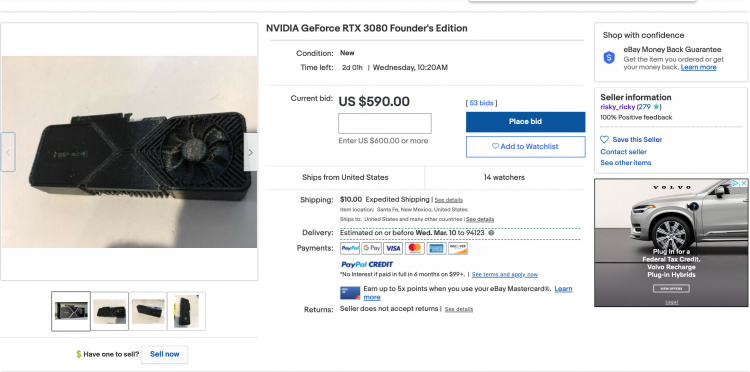Click the Sell now button
This screenshot has height=372, width=750.
click(x=165, y=354)
